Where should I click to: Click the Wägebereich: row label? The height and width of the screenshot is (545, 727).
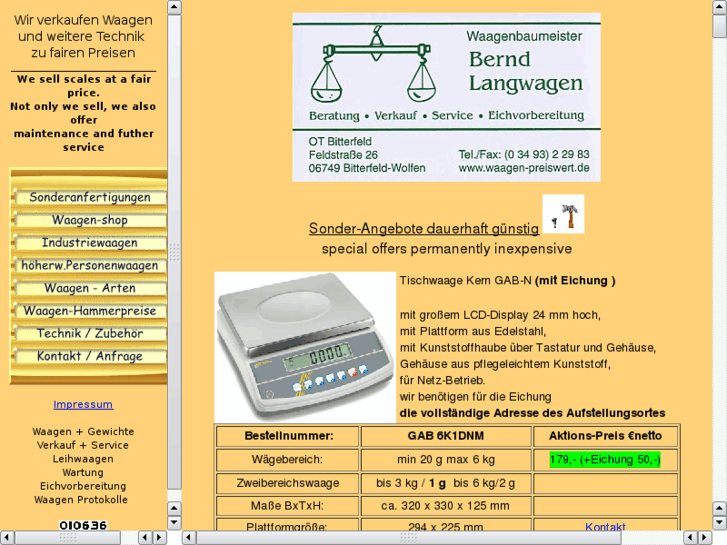287,460
